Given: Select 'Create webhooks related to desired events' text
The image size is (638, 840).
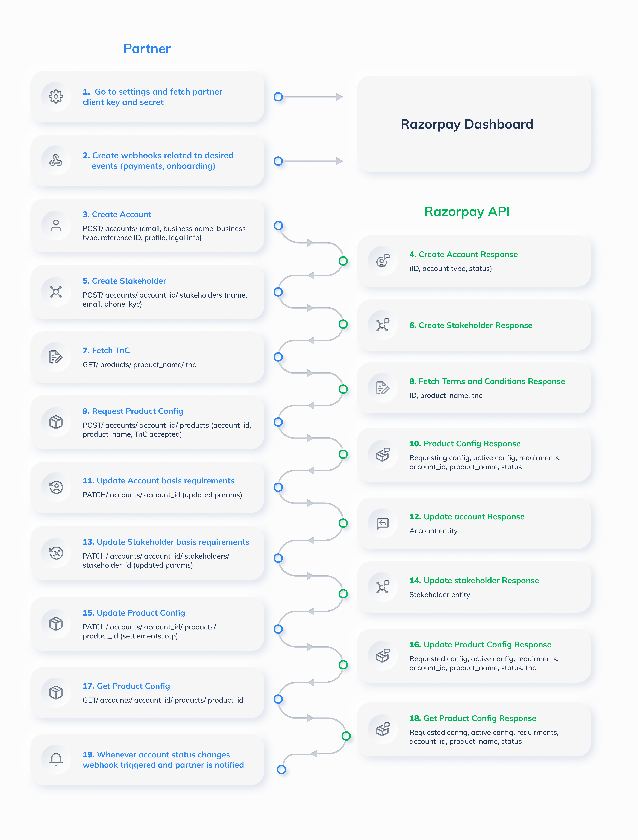Looking at the screenshot, I should (158, 161).
